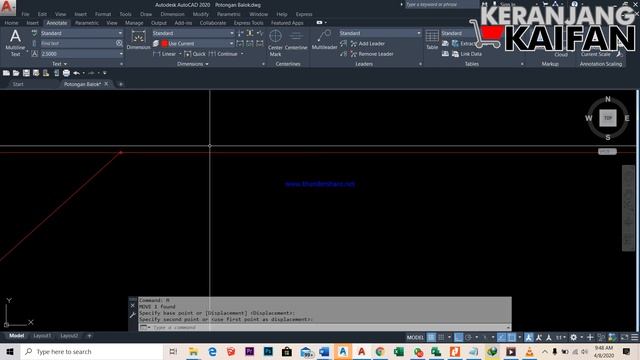Toggle grid display in status bar
This screenshot has width=640, height=360.
[431, 337]
